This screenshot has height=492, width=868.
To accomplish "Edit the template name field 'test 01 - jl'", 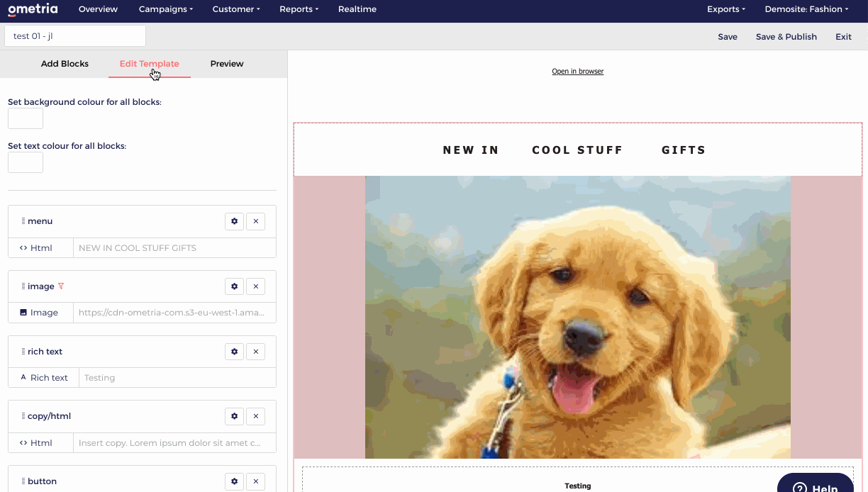I will click(75, 36).
